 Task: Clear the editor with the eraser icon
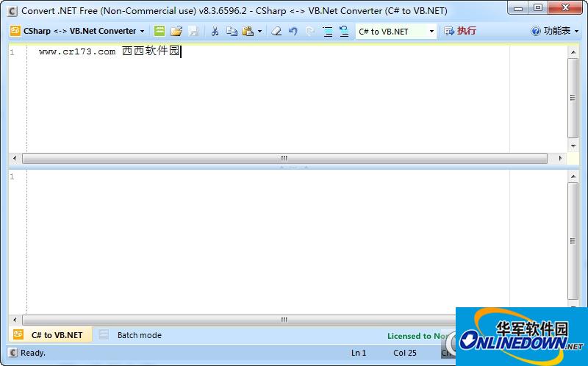[x=276, y=31]
